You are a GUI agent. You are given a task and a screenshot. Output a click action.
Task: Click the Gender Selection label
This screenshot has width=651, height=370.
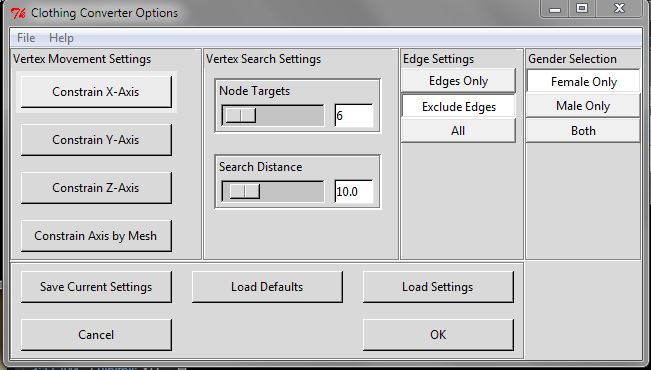[x=572, y=59]
